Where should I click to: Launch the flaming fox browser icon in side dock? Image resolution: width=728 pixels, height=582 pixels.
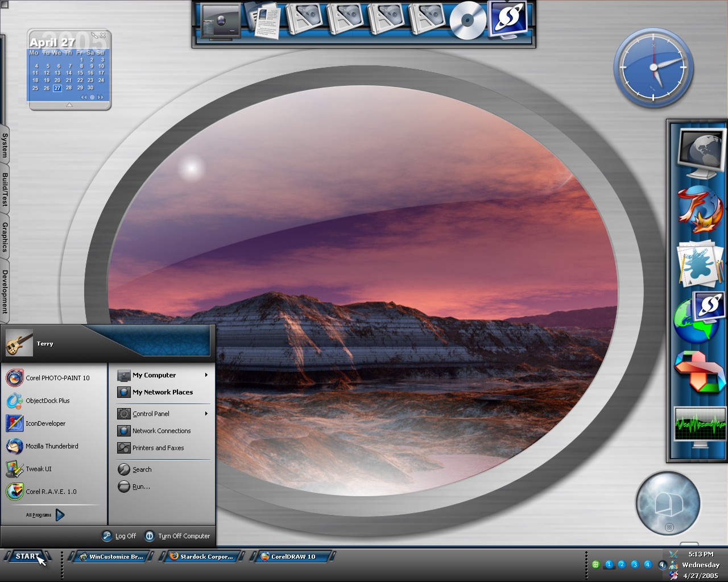coord(701,209)
